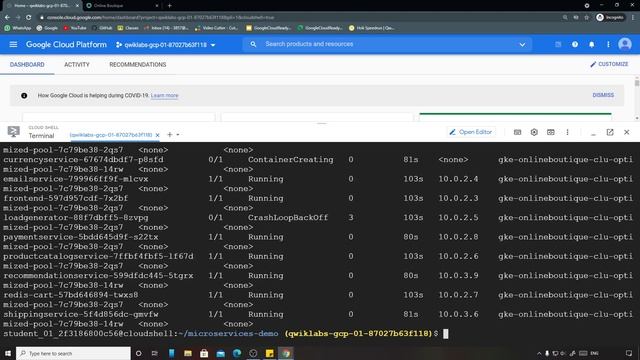
Task: Click the Google Cloud Platform logo
Action: (x=66, y=44)
